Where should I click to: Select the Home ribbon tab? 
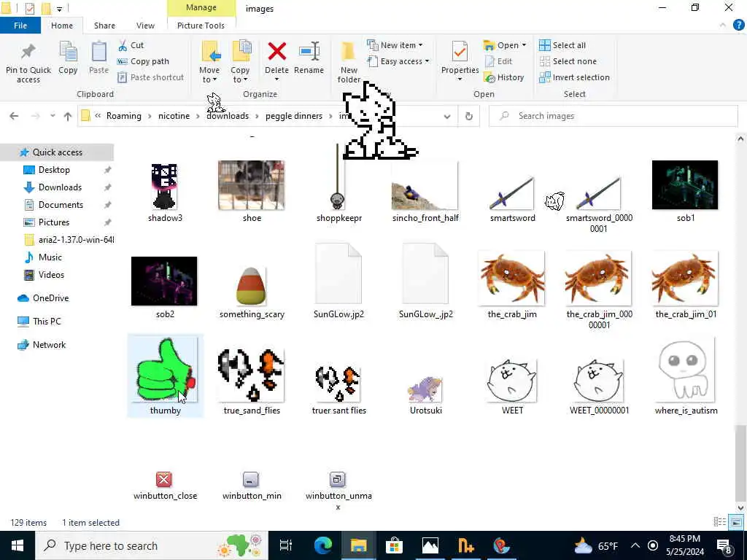click(x=62, y=26)
